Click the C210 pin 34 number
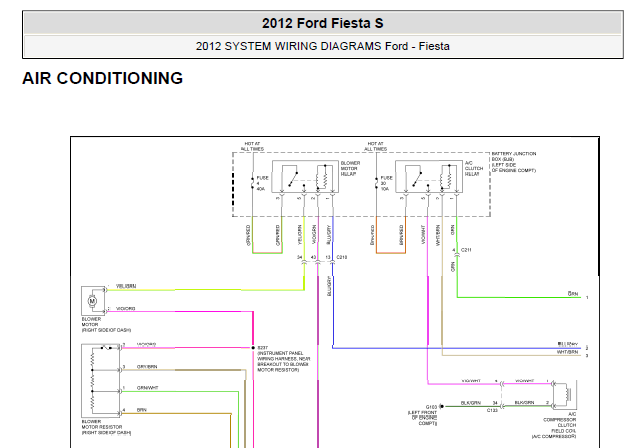Viewport: 627px width, 448px height. (300, 257)
